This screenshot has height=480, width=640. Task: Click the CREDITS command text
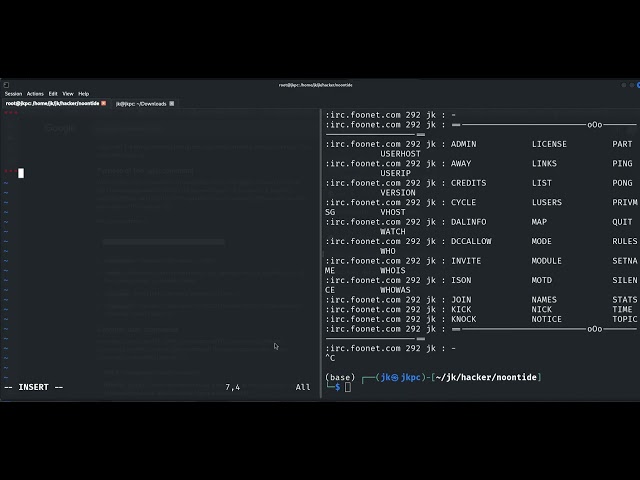[x=469, y=183]
